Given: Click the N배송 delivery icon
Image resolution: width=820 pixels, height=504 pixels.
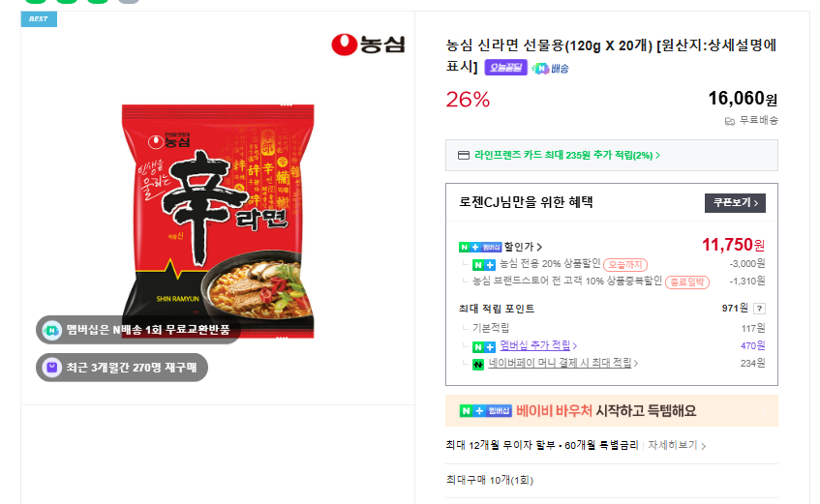Looking at the screenshot, I should click(540, 69).
